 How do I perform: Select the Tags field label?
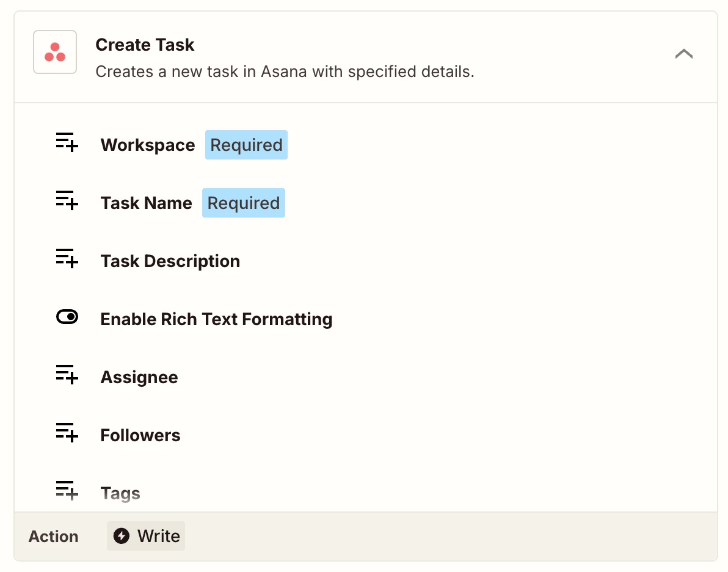click(x=120, y=494)
